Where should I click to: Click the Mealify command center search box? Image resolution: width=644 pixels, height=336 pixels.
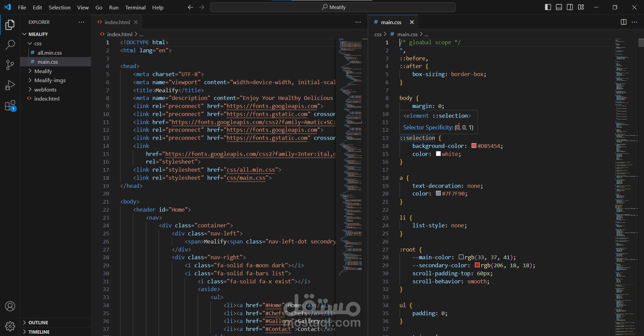[x=333, y=7]
